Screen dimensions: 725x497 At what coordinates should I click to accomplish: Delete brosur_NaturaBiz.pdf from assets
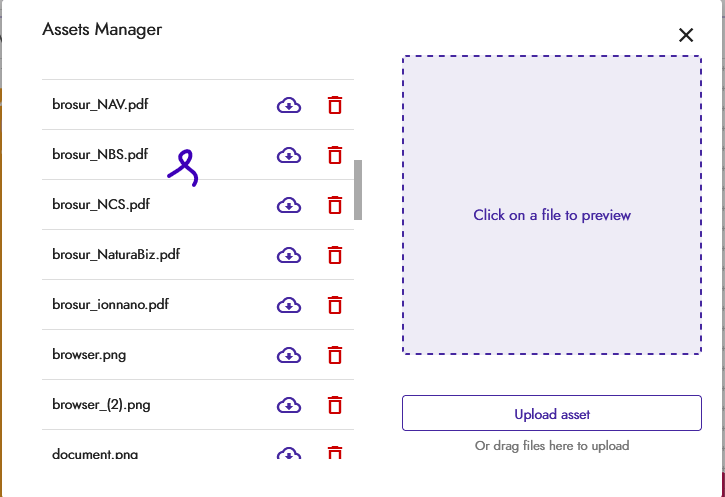(335, 255)
